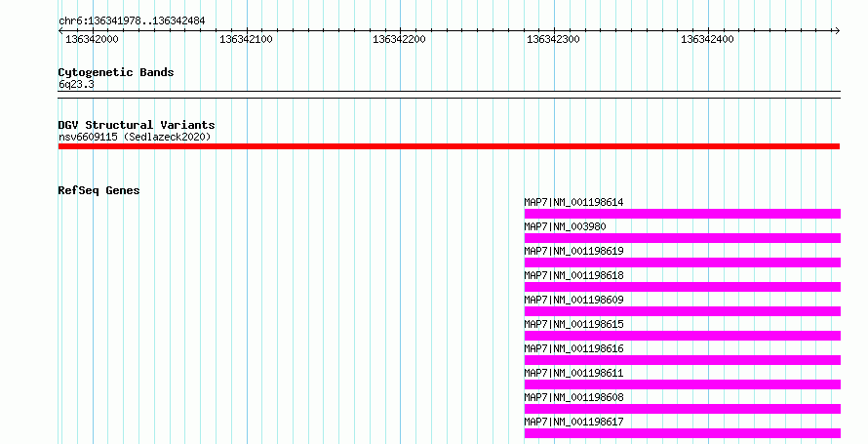The height and width of the screenshot is (444, 868).
Task: Click the left arrowhead of the ruler
Action: point(60,31)
